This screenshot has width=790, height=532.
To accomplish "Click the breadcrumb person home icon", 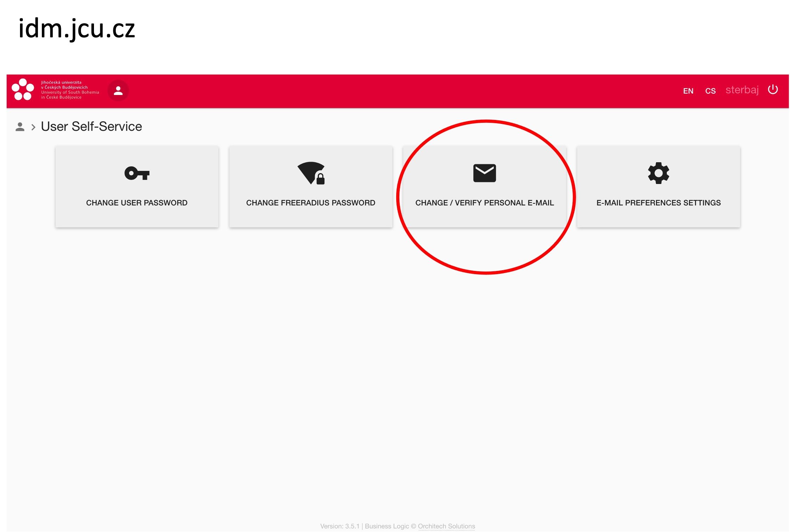I will click(20, 127).
